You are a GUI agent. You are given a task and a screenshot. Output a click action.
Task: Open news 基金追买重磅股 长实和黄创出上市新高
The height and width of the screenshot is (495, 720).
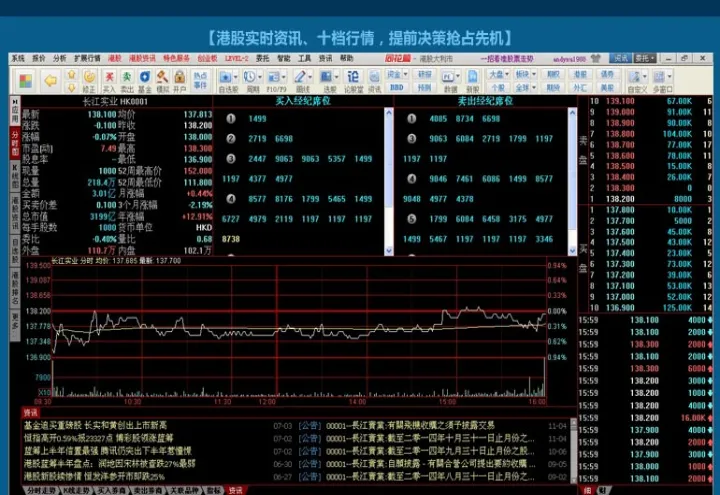click(x=96, y=426)
